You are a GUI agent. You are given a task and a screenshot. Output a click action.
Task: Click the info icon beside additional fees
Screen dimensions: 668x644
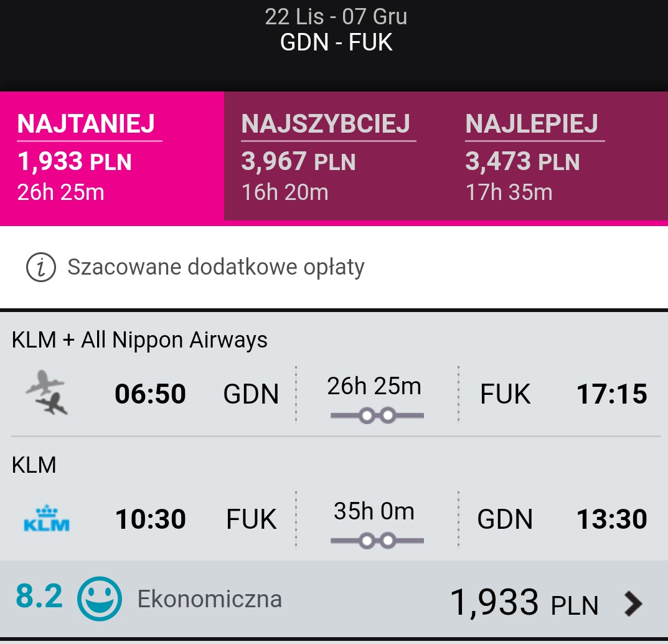pos(41,267)
